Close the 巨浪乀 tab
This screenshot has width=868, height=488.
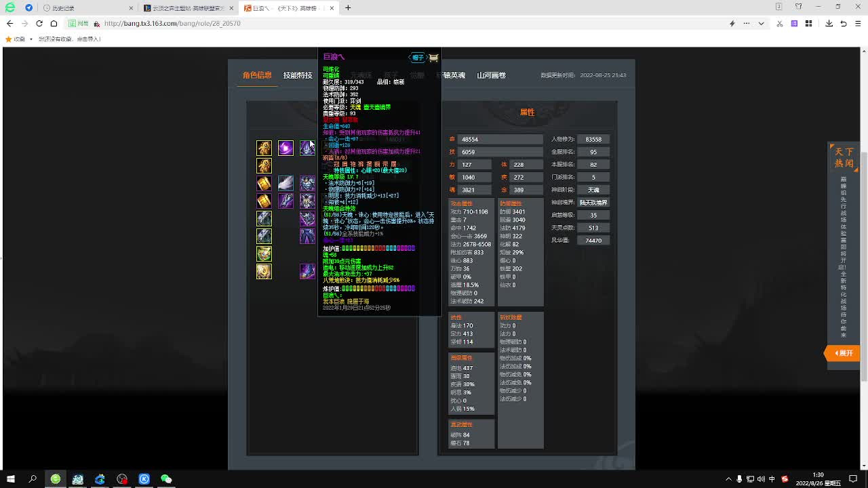tap(332, 8)
